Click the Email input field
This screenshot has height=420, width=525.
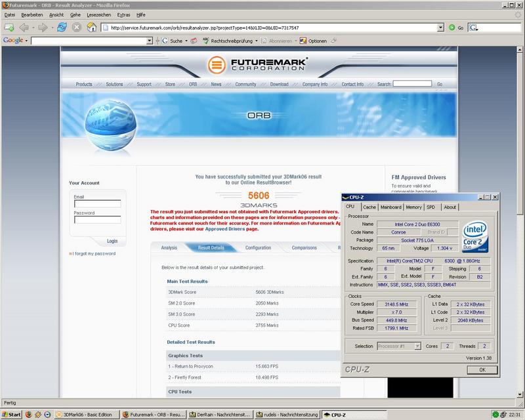[x=97, y=203]
